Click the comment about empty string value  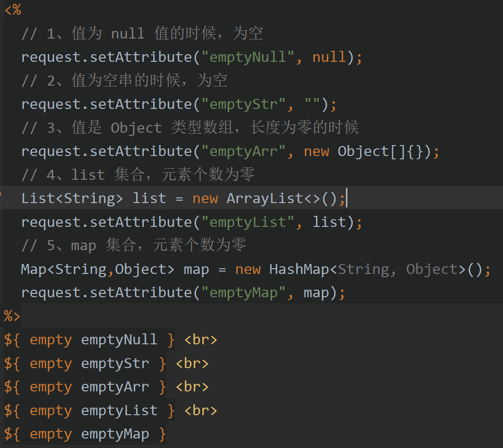pyautogui.click(x=125, y=80)
